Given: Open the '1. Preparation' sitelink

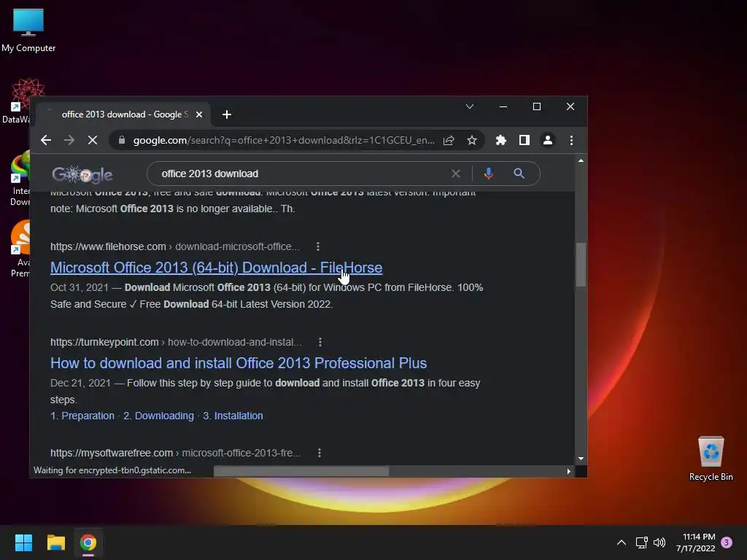Looking at the screenshot, I should coord(82,416).
